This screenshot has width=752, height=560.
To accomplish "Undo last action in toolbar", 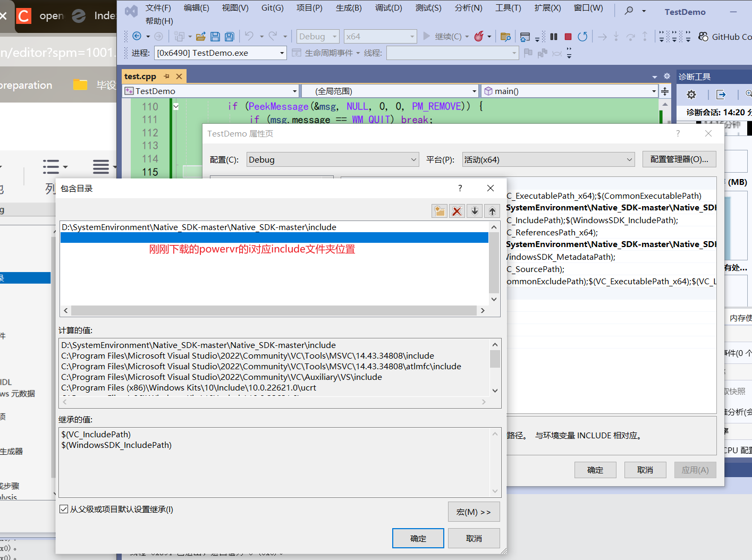I will [x=249, y=36].
